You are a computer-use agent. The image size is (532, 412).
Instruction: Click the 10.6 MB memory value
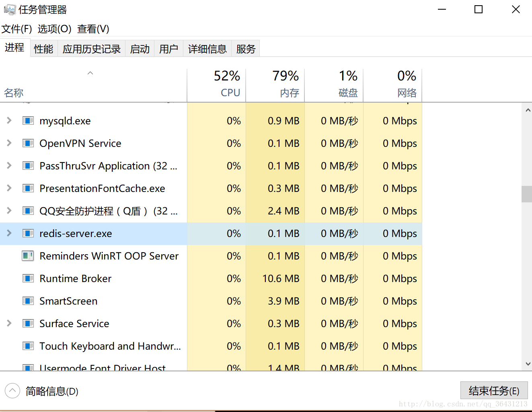coord(281,278)
